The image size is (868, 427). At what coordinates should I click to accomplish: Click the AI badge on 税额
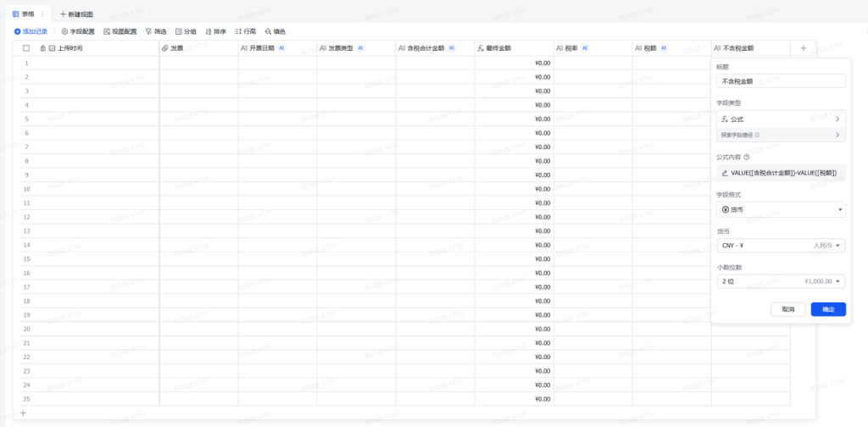pos(663,48)
